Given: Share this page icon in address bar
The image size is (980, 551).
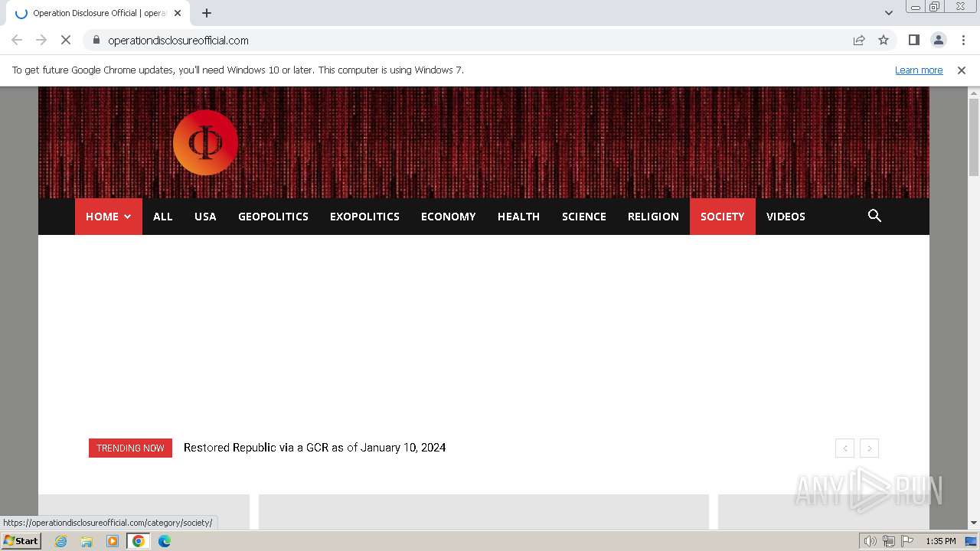Looking at the screenshot, I should click(x=859, y=40).
